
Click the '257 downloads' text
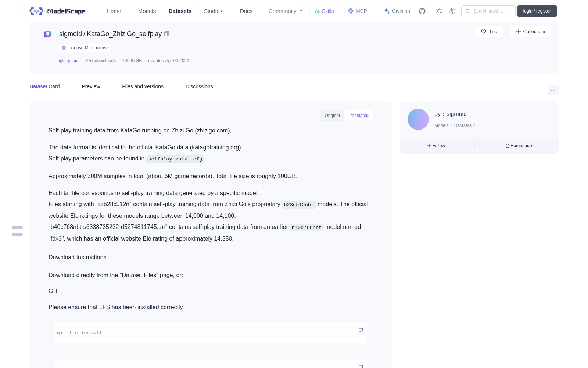click(x=101, y=61)
